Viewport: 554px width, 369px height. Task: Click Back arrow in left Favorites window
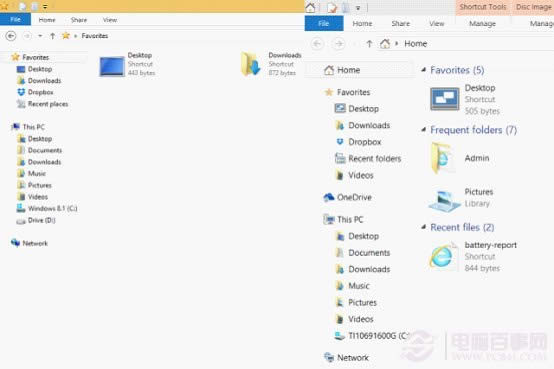(x=11, y=36)
